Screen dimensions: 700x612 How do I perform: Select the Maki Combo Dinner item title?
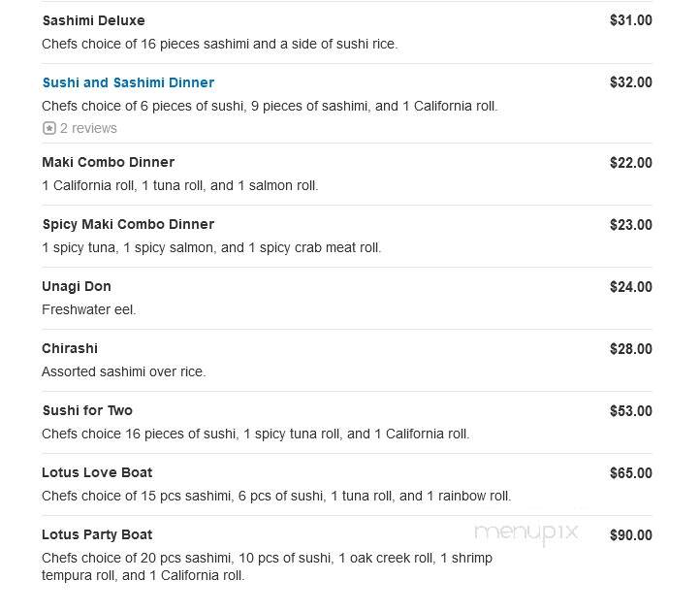coord(108,162)
